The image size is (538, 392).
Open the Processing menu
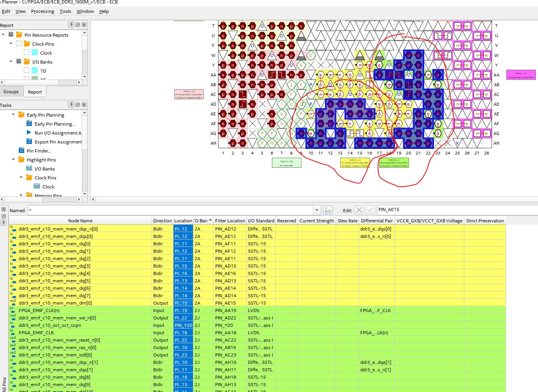tap(42, 11)
